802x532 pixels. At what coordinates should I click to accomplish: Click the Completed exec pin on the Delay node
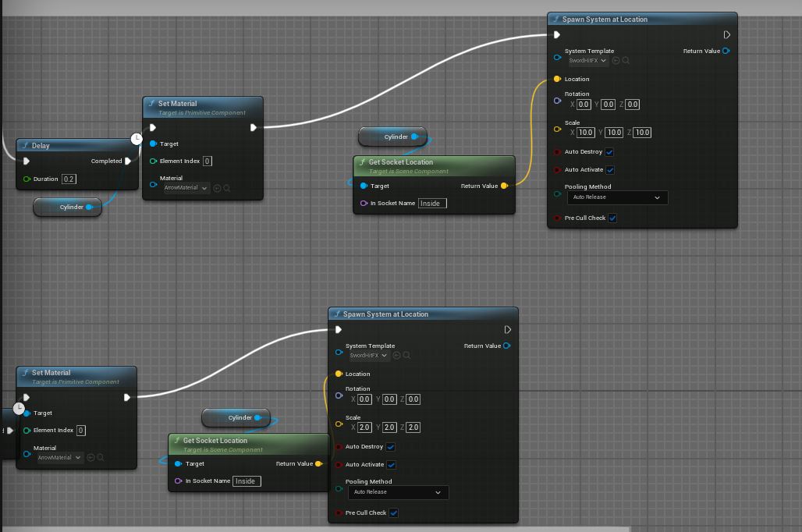128,161
